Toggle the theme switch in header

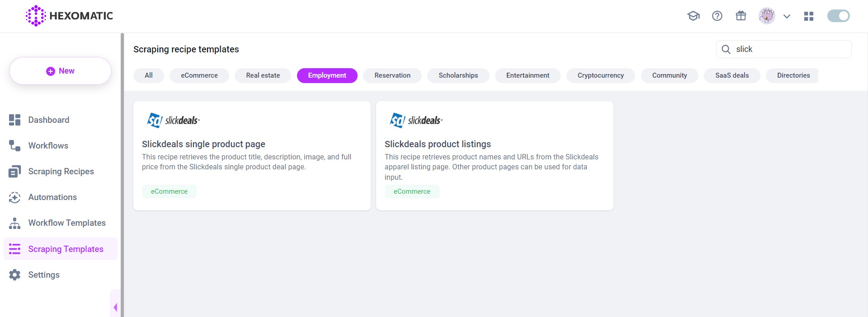point(838,16)
